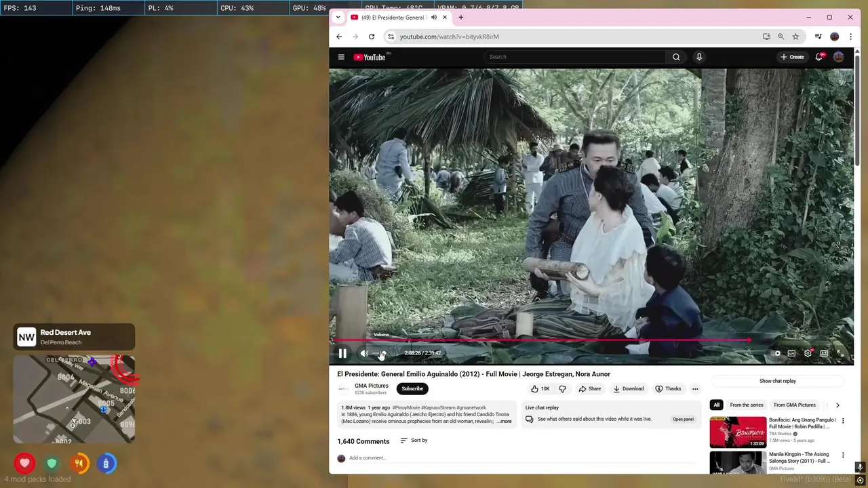Viewport: 868px width, 488px height.
Task: Download the video
Action: (x=628, y=388)
